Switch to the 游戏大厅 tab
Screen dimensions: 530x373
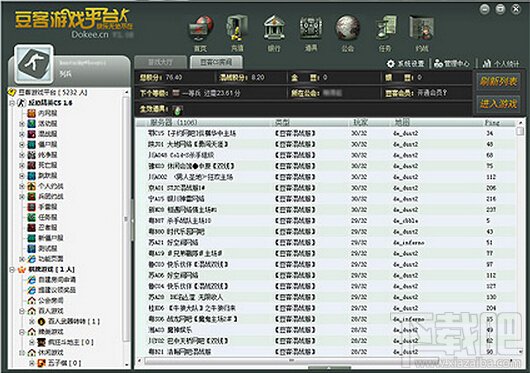[160, 62]
